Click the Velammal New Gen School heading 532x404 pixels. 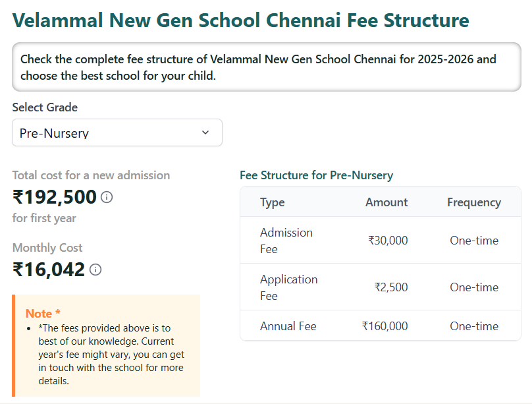pos(242,20)
